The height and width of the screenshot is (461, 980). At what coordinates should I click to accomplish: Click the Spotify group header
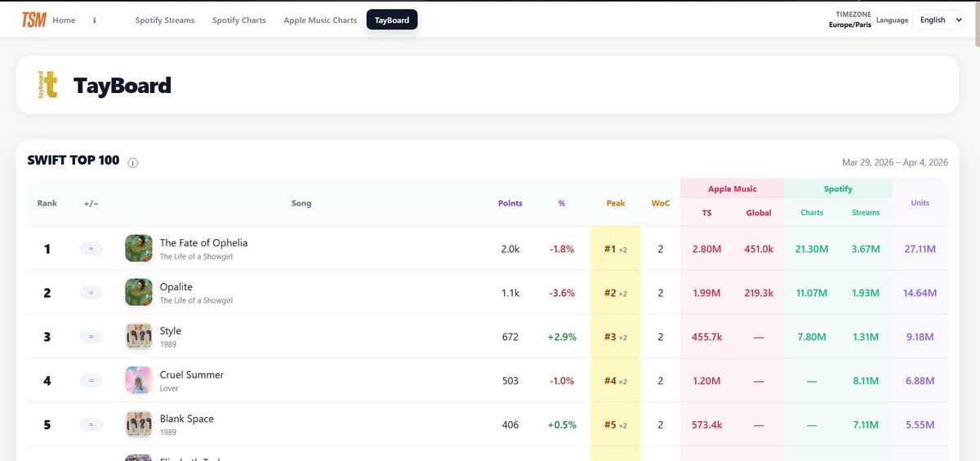point(838,188)
